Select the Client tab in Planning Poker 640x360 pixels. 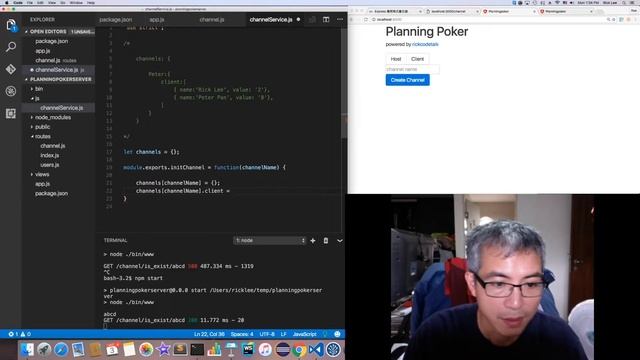tap(418, 59)
